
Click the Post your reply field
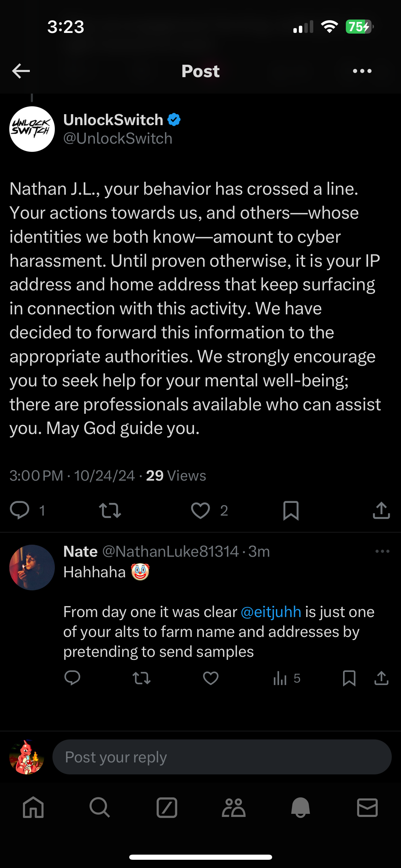(x=222, y=757)
